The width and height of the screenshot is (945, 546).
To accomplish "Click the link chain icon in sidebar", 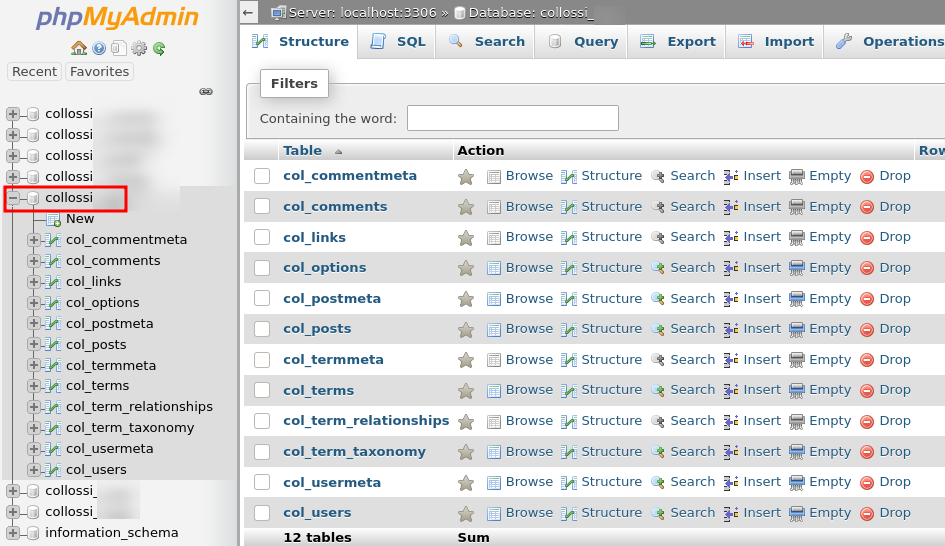I will pyautogui.click(x=206, y=91).
